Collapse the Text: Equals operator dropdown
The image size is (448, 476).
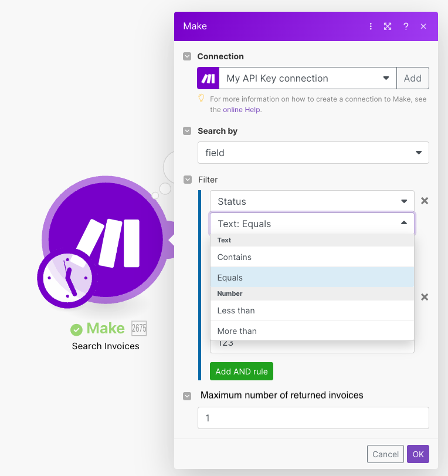[x=312, y=224]
